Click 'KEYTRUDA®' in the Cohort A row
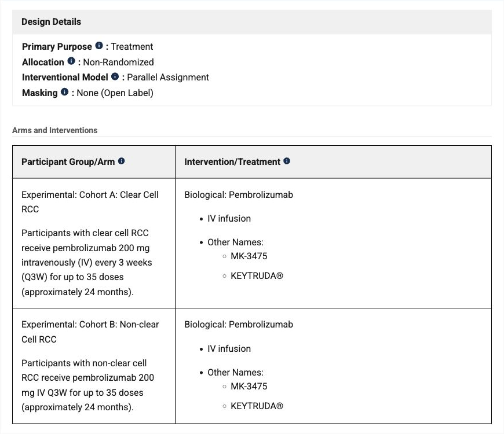Screen dimensions: 504x434 (x=257, y=276)
